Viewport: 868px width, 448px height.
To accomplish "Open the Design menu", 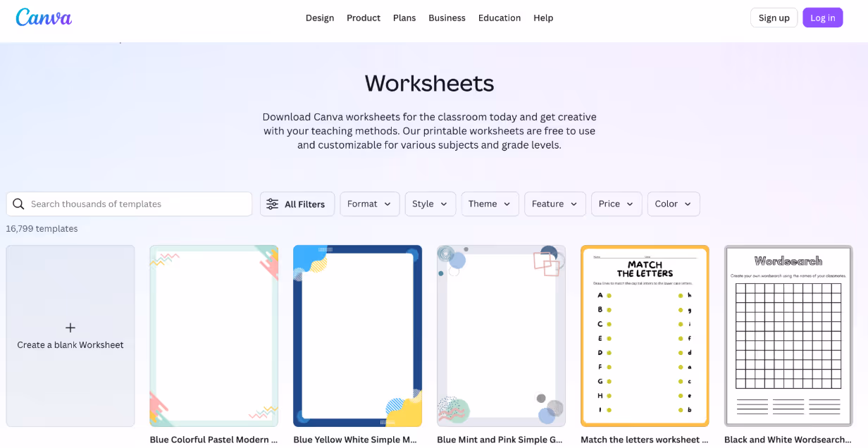I will coord(320,18).
